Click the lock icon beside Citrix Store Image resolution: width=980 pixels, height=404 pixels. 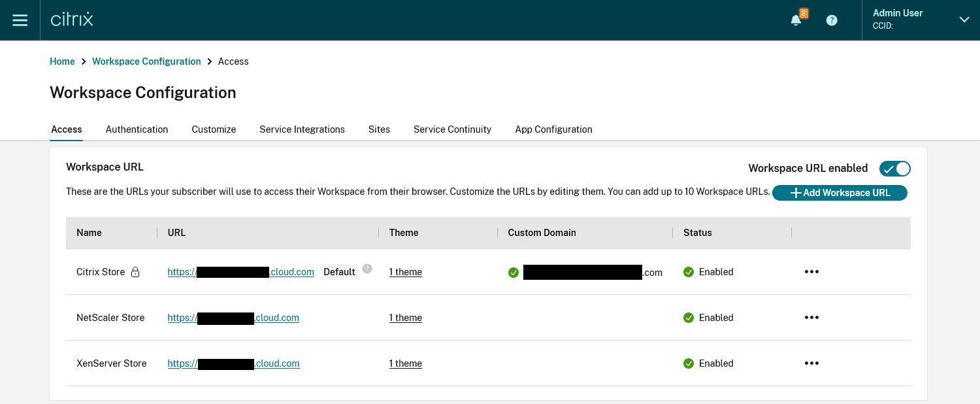pos(135,272)
